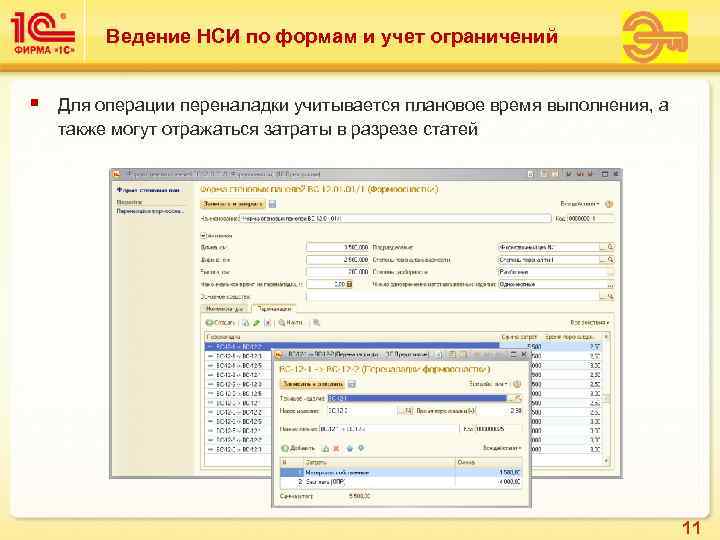Click delete mark icon in list toolbar
Image resolution: width=720 pixels, height=540 pixels.
[268, 323]
